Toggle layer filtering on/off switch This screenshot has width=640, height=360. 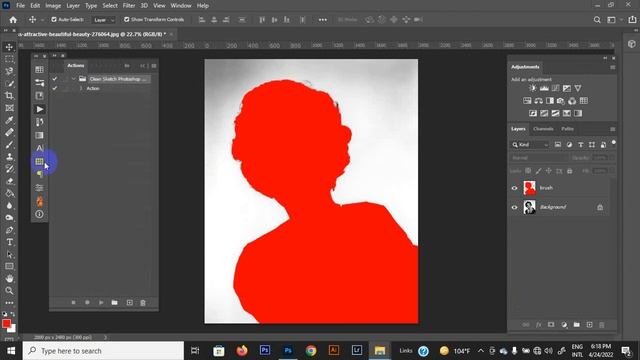[x=613, y=143]
